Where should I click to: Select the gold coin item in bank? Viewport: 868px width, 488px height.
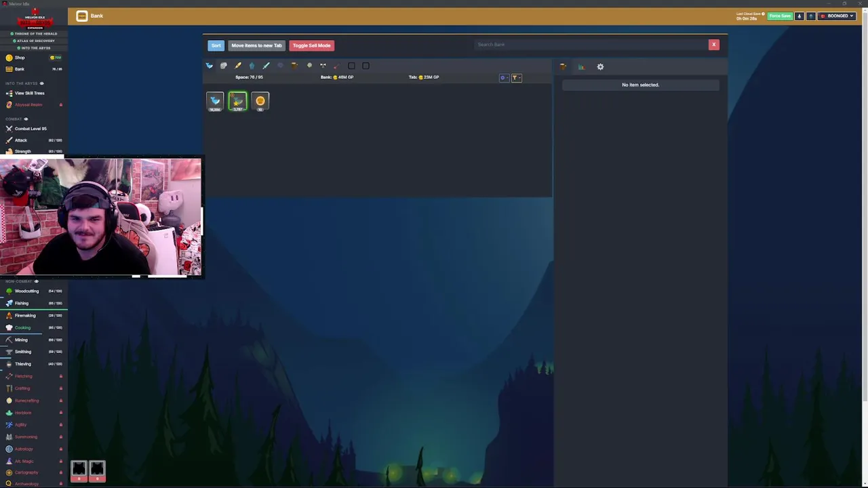coord(260,101)
